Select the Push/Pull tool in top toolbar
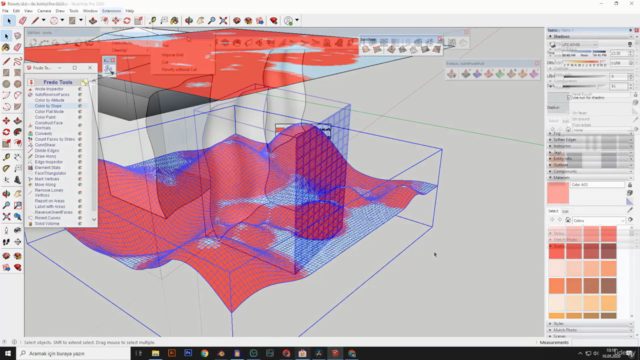Viewport: 640px width, 360px height. (93, 20)
